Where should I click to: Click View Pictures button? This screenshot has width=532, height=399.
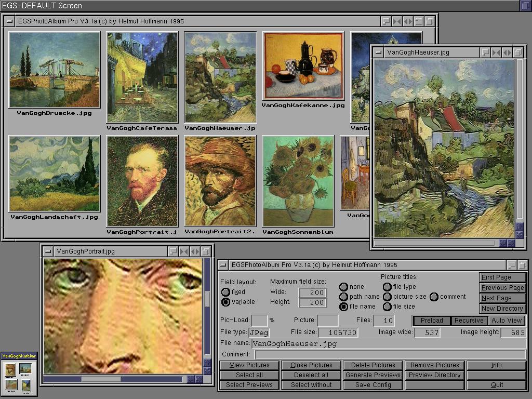[x=249, y=365]
